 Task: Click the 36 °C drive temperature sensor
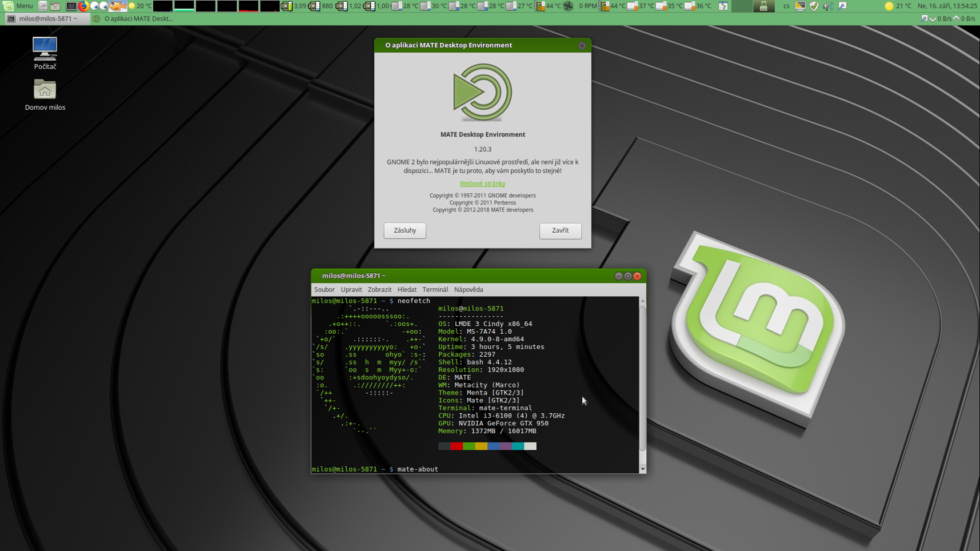(698, 6)
